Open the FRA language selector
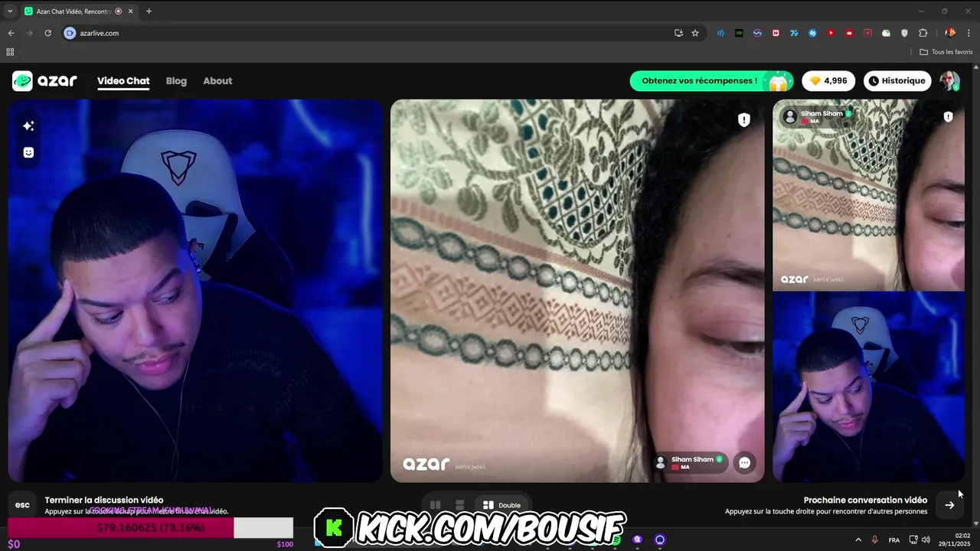The image size is (980, 551). click(x=893, y=540)
